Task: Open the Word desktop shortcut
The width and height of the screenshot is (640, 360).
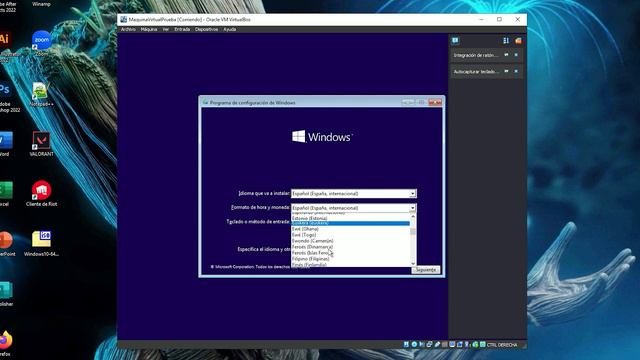Action: 6,144
